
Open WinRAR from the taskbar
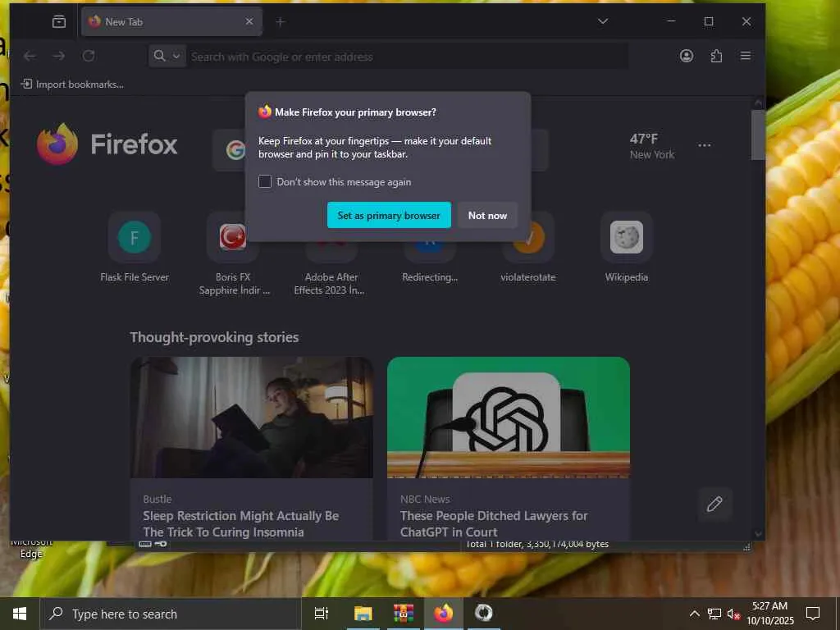[404, 614]
